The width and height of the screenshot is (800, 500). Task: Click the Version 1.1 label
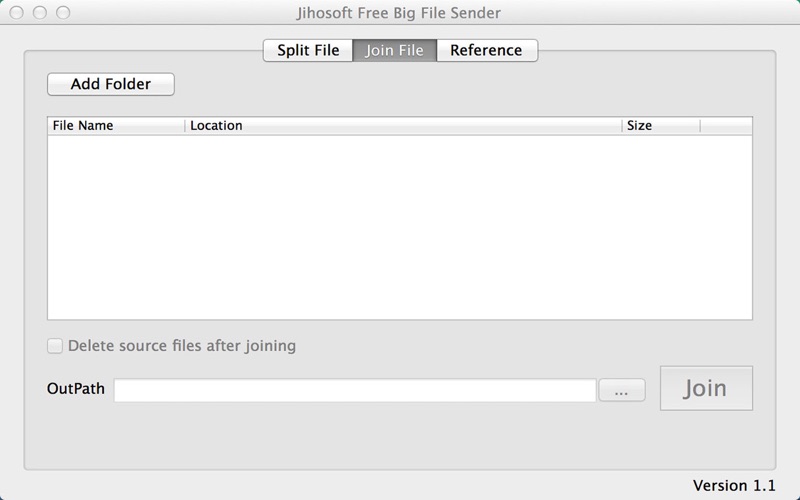[x=734, y=485]
